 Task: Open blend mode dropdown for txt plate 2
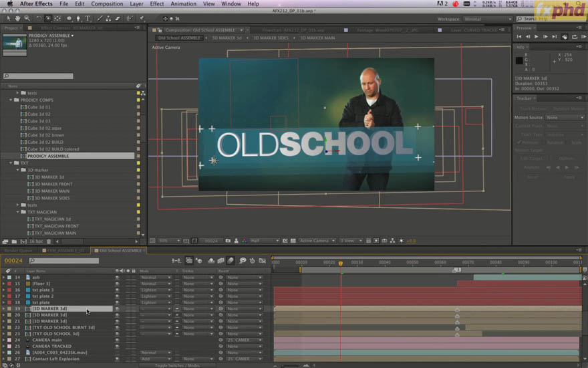(155, 296)
